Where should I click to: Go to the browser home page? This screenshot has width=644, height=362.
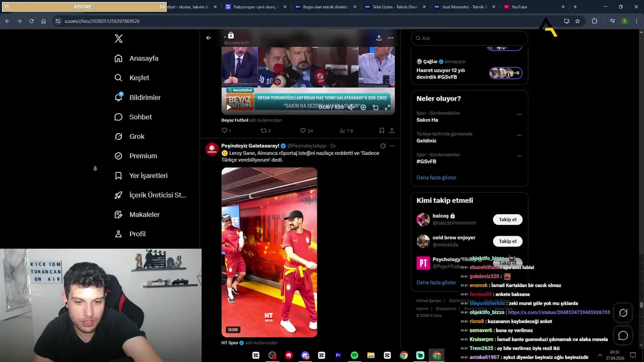43,21
